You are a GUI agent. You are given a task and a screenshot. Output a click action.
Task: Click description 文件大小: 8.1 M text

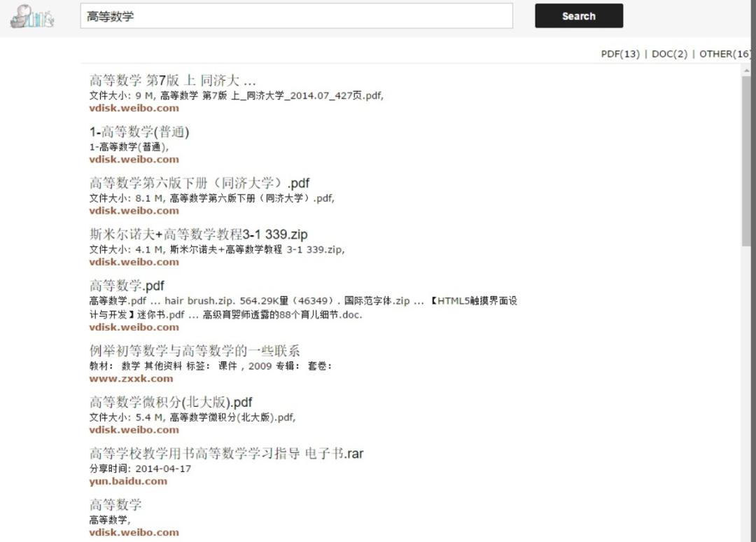pyautogui.click(x=211, y=198)
